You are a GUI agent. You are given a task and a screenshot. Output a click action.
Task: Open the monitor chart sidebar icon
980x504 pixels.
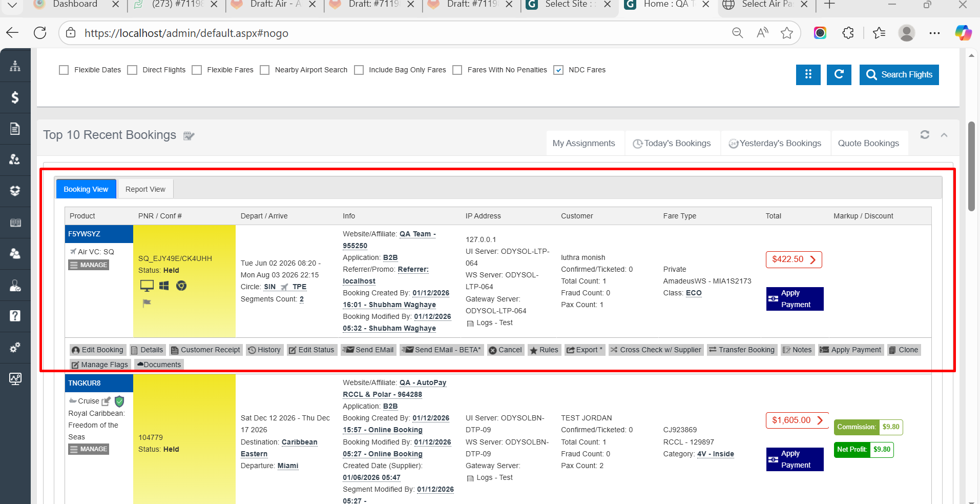click(15, 379)
